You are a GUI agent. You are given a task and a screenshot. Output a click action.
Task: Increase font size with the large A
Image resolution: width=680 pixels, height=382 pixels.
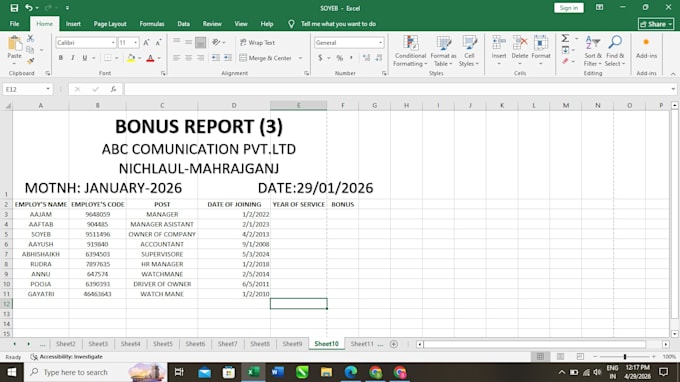click(x=147, y=42)
